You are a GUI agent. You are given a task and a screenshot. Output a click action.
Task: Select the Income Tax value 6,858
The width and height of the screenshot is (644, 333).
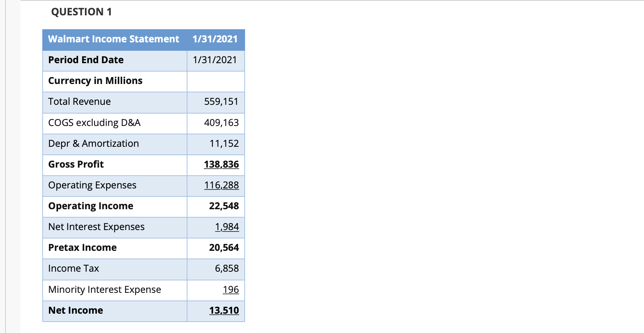[227, 268]
